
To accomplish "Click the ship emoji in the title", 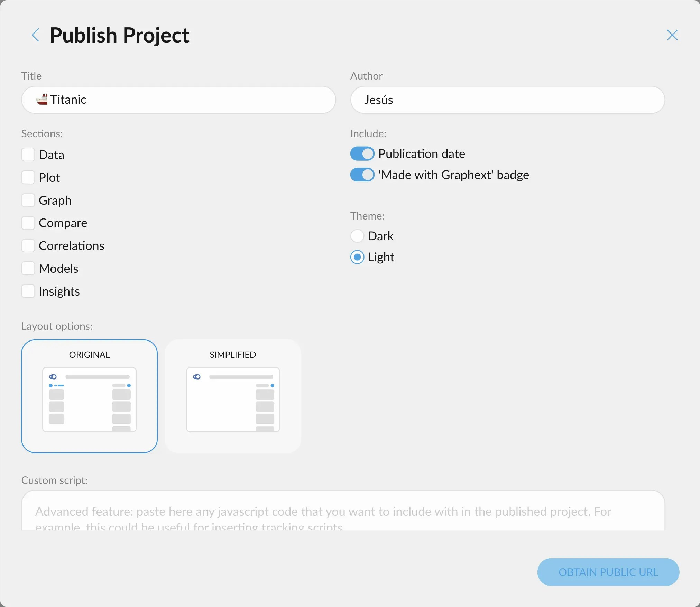I will point(42,100).
